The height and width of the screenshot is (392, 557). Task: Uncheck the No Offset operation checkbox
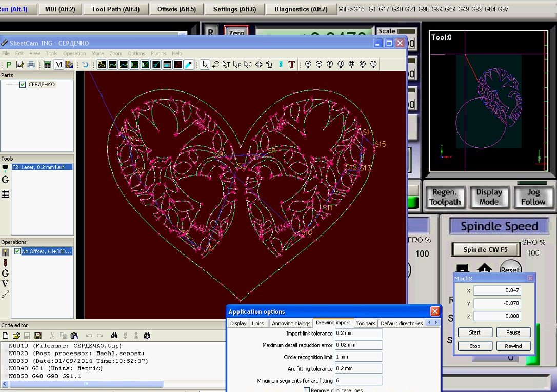point(17,251)
